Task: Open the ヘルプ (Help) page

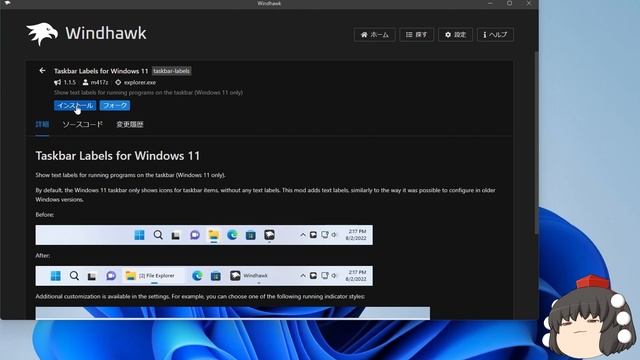Action: coord(495,35)
